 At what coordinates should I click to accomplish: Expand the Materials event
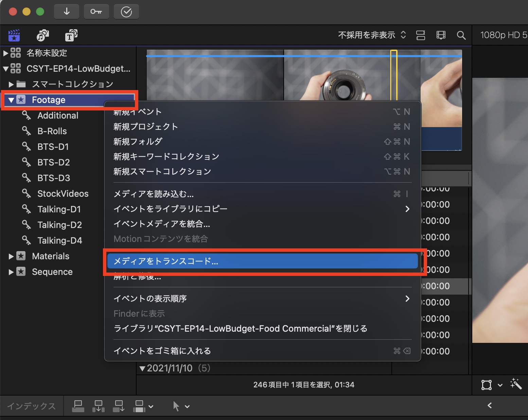[11, 256]
